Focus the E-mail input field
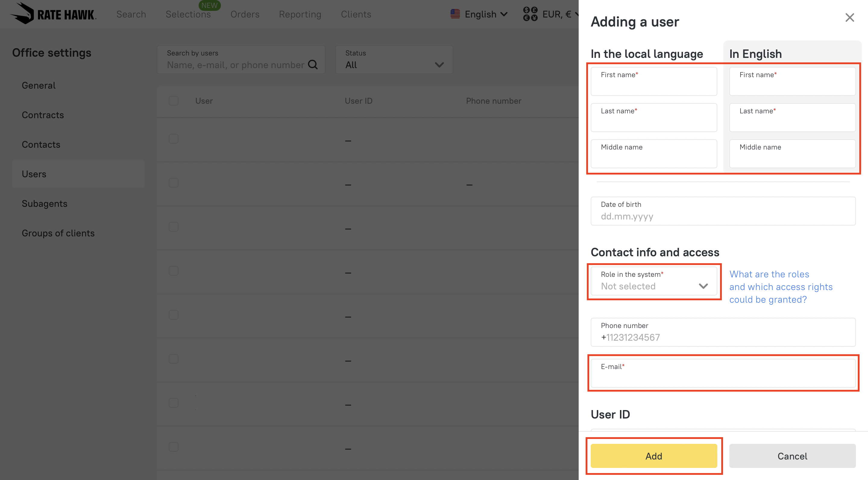868x480 pixels. (x=723, y=374)
